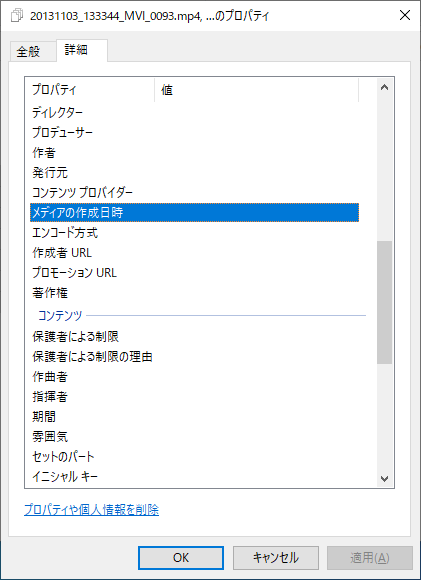Select the 期間 property row
Image resolution: width=421 pixels, height=580 pixels.
(194, 417)
